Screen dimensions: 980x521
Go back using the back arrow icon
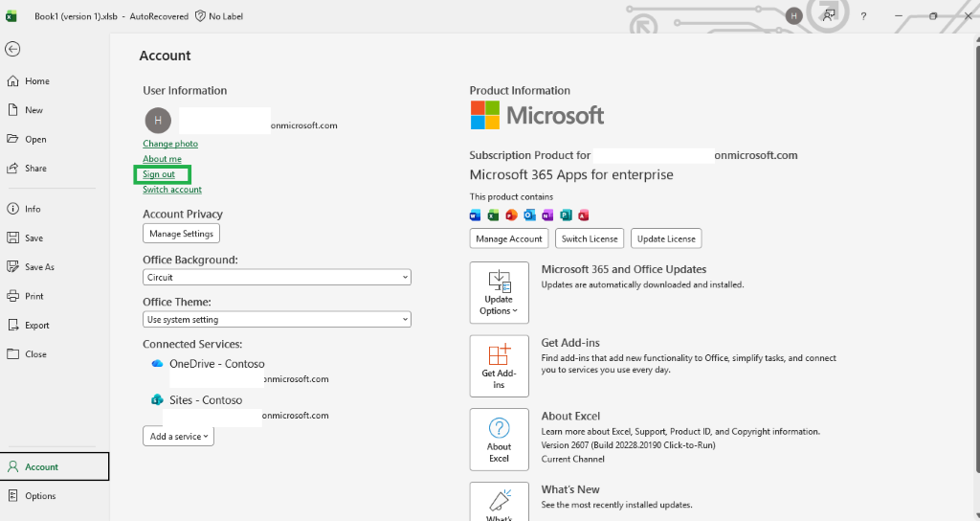(x=12, y=49)
